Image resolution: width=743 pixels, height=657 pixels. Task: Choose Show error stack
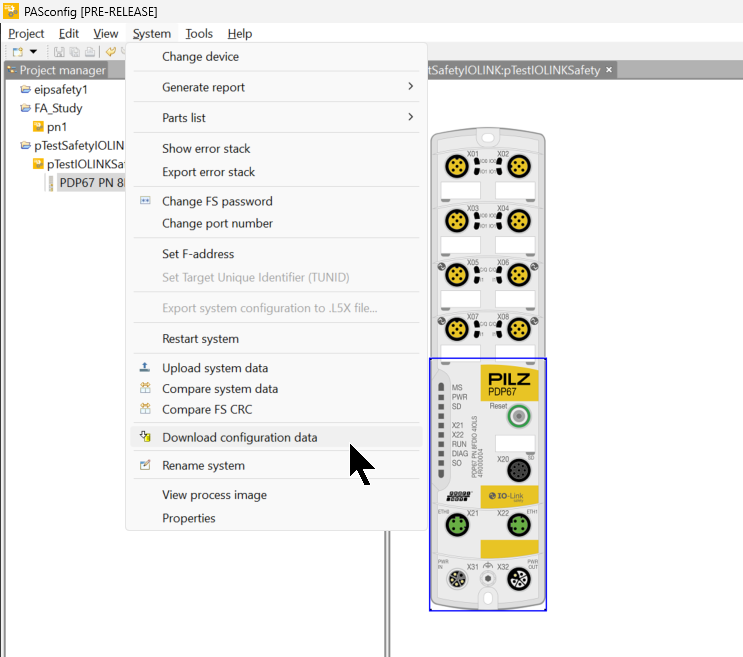point(276,148)
